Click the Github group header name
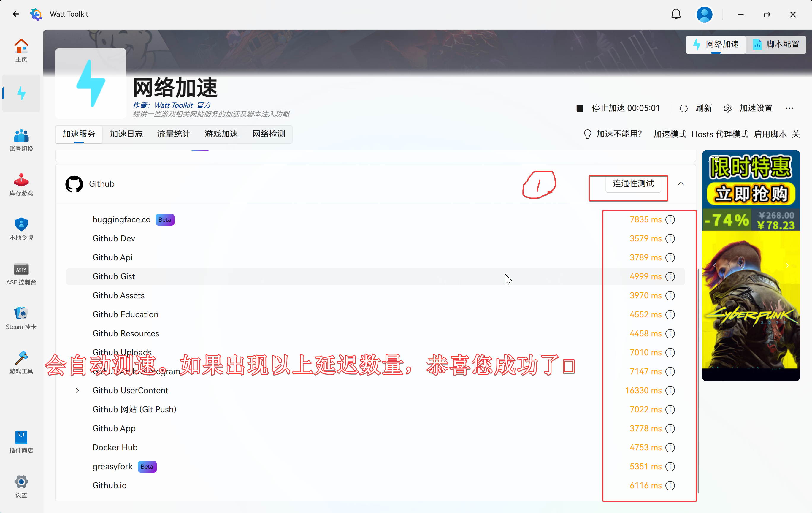 (x=101, y=184)
